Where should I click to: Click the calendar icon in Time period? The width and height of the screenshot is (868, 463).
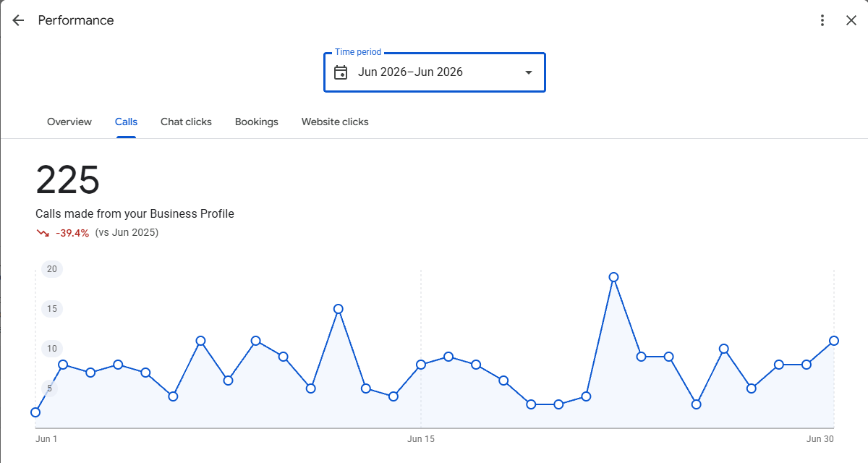pos(341,72)
